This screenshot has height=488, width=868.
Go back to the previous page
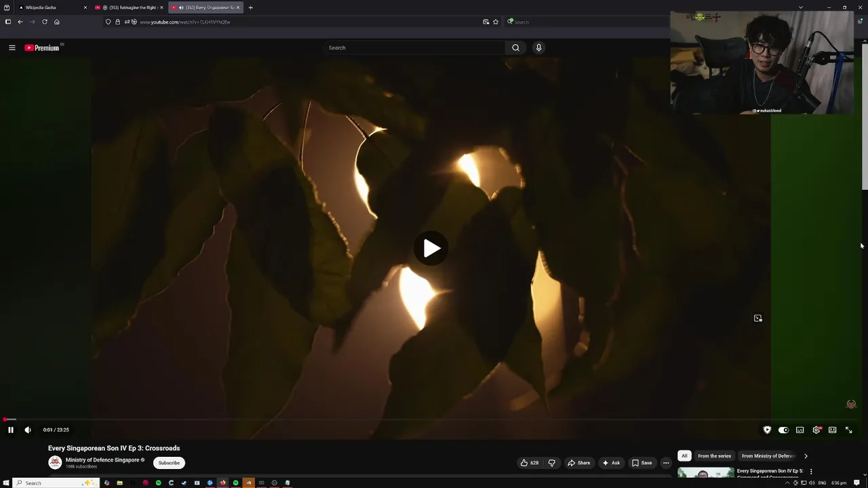pyautogui.click(x=20, y=22)
